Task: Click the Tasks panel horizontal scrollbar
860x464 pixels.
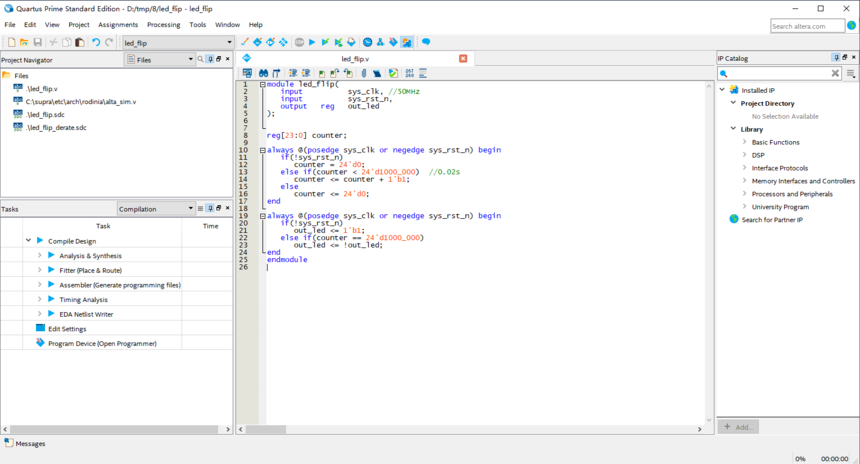Action: (114, 429)
